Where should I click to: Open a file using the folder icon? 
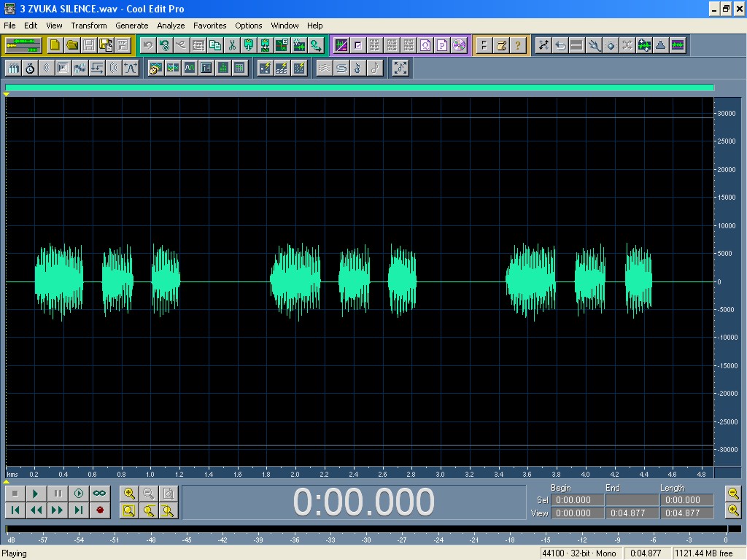[x=72, y=45]
